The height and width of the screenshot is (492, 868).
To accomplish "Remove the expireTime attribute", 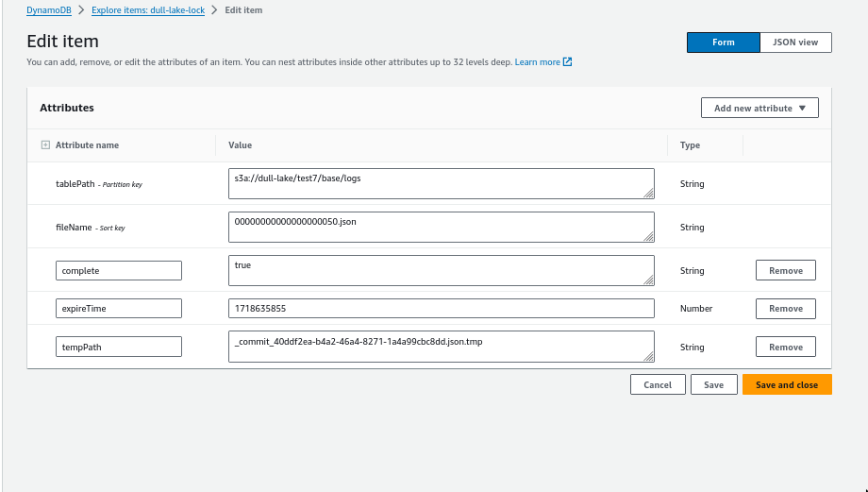I will click(x=785, y=309).
